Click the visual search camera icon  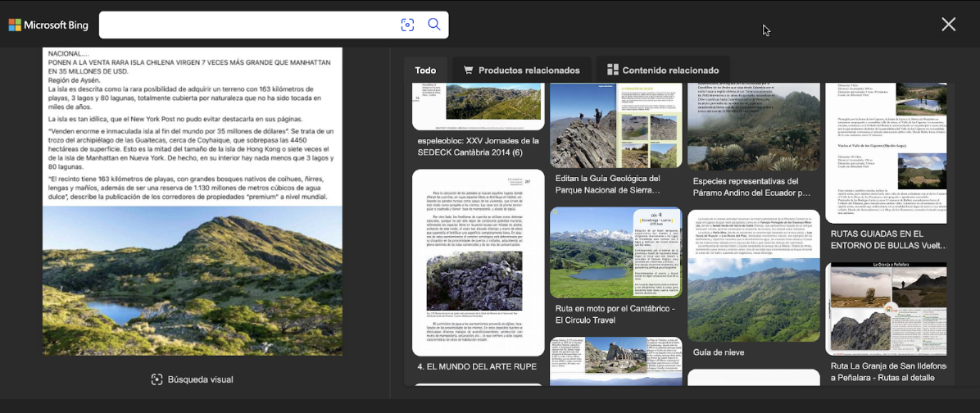click(407, 25)
